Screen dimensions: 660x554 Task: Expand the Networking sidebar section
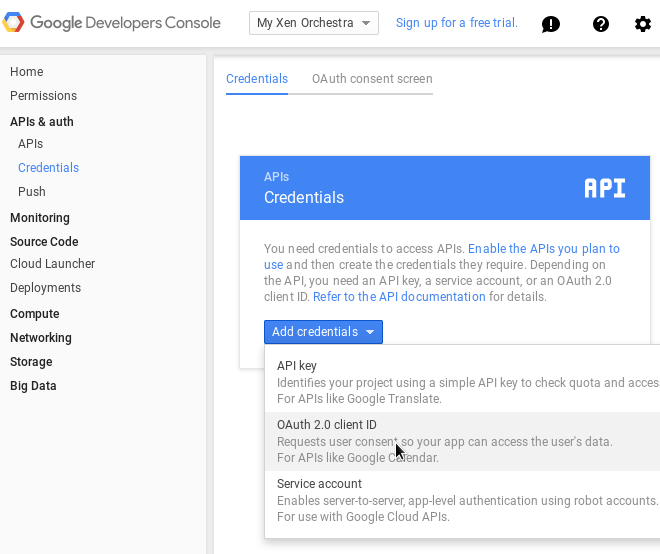(x=41, y=338)
